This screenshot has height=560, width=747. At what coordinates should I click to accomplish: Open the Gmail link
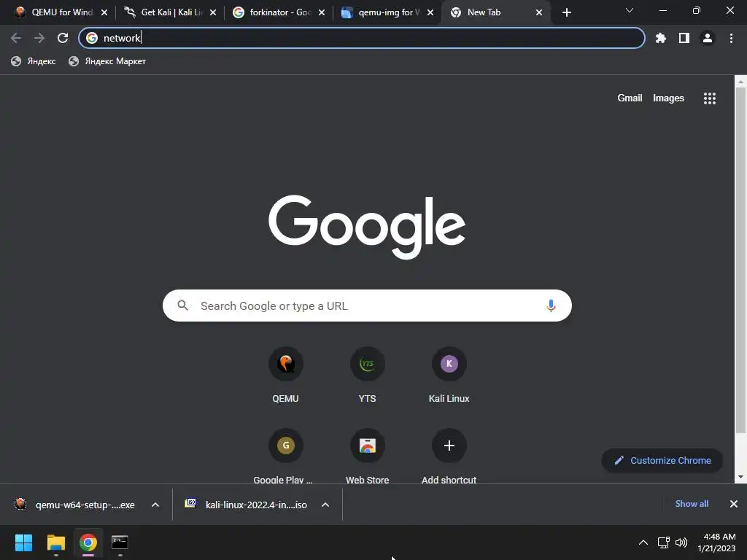click(x=630, y=98)
